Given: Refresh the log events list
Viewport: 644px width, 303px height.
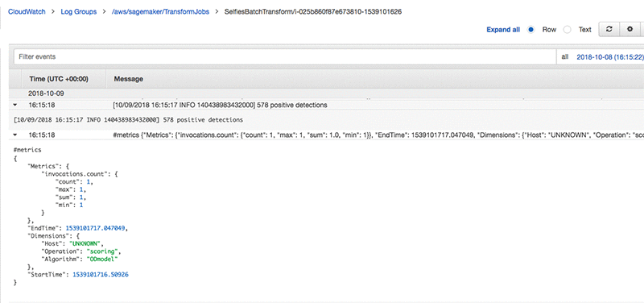Looking at the screenshot, I should [x=609, y=30].
